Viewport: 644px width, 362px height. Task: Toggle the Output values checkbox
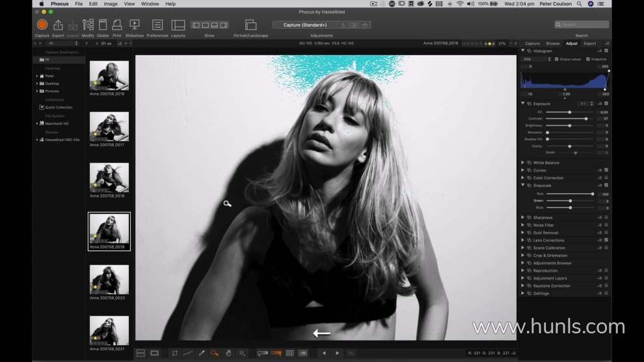point(556,58)
